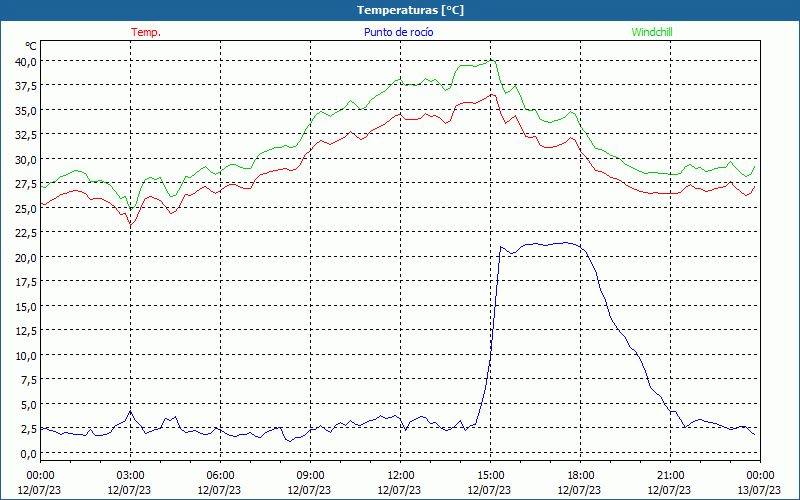
Task: Click the 27,5 y-axis value
Action: (27, 184)
